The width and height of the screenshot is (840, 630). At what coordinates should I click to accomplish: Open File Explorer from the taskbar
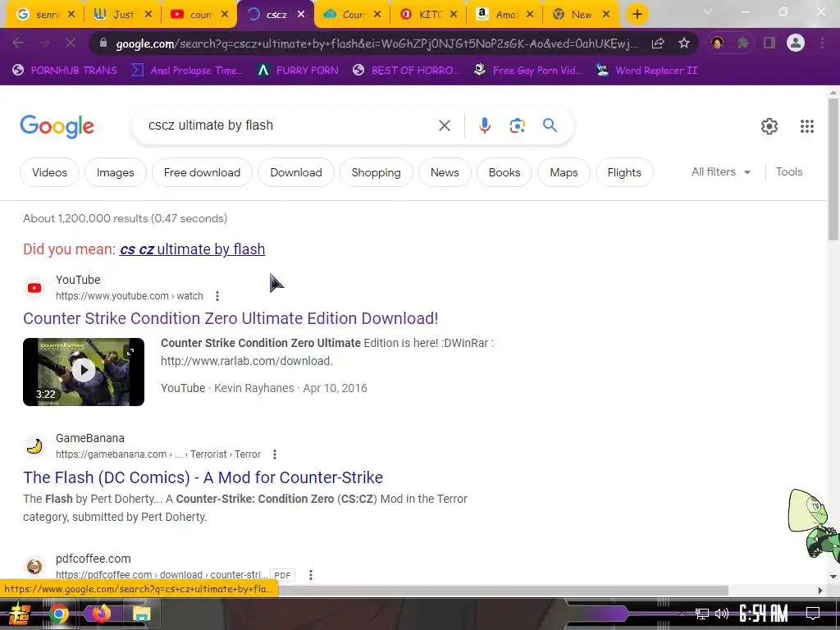pyautogui.click(x=141, y=614)
